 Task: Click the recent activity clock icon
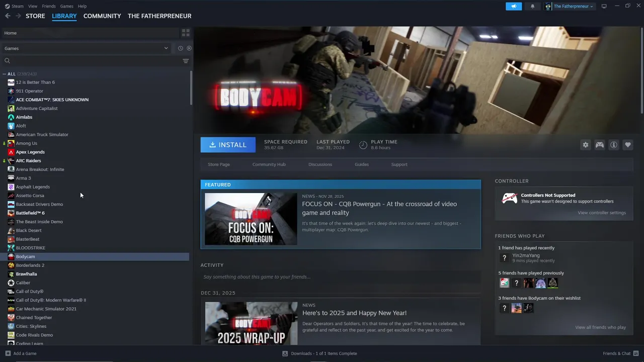click(x=180, y=48)
